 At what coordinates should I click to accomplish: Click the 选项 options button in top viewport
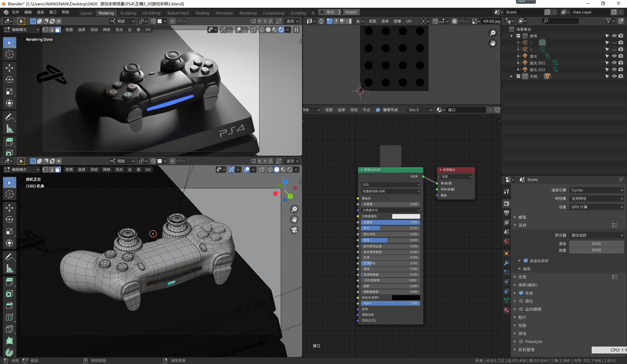[293, 21]
